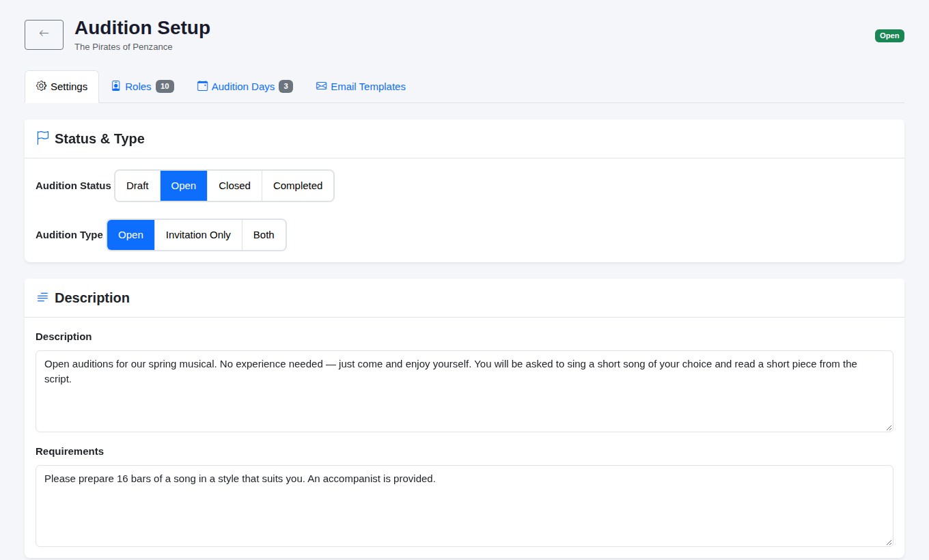Click into the Requirements text area
This screenshot has height=560, width=929.
[x=464, y=506]
